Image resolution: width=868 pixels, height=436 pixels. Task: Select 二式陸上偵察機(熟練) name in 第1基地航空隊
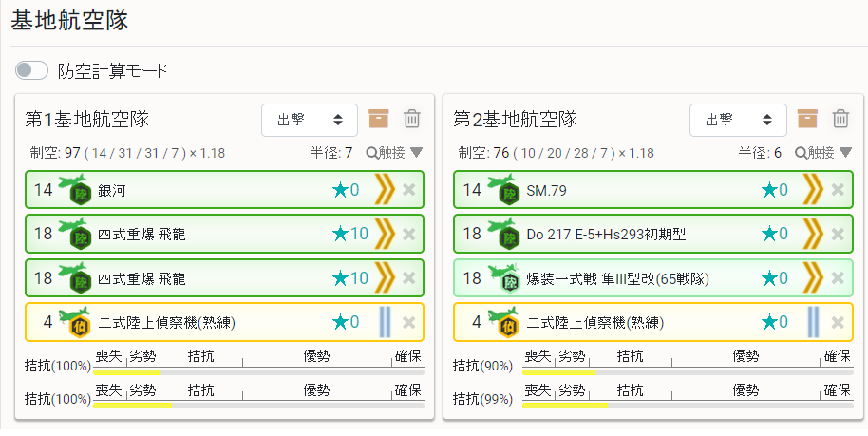coord(166,322)
